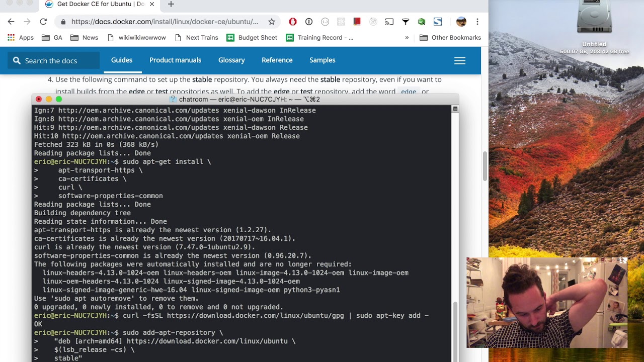Screen dimensions: 644x362
Task: Open the Next Trains bookmark
Action: (196, 38)
